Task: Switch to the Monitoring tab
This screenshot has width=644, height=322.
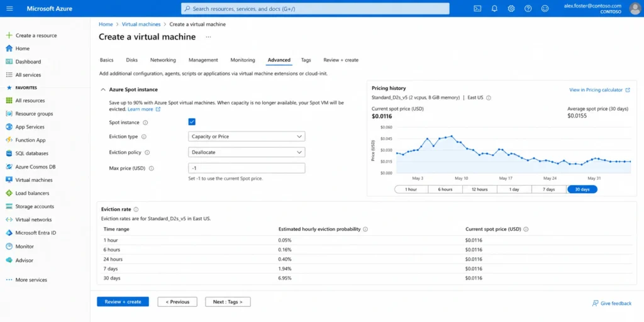Action: [243, 60]
